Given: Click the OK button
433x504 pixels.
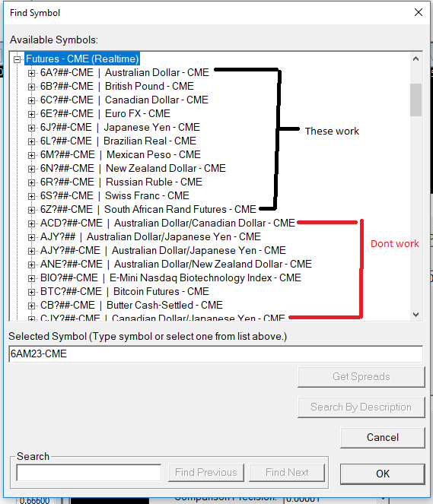Looking at the screenshot, I should 383,474.
